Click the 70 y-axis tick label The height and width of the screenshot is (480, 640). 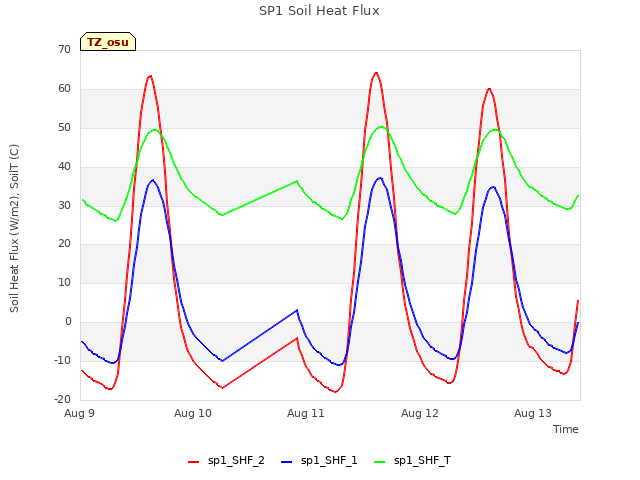coord(64,49)
